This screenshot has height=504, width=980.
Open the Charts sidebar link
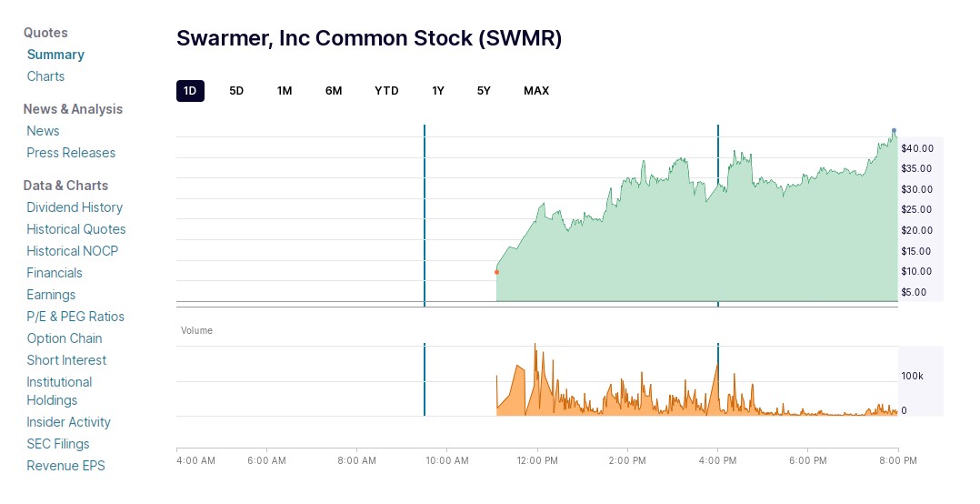click(45, 76)
